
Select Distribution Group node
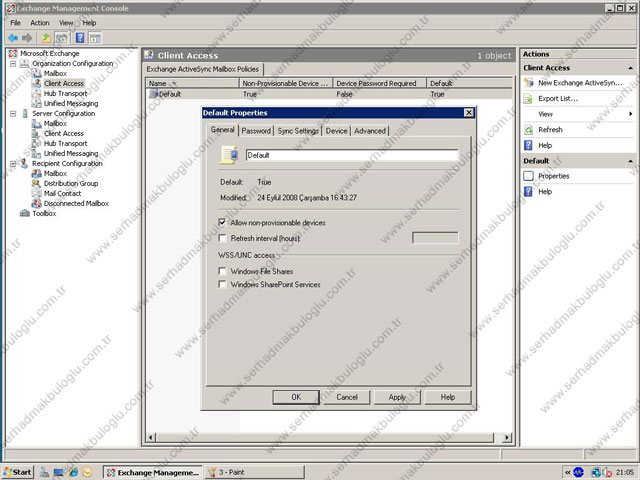click(71, 183)
